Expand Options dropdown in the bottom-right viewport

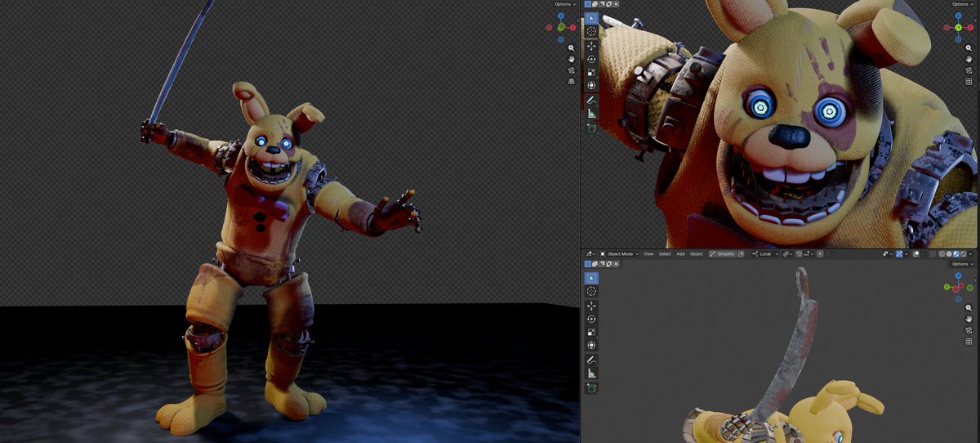click(x=961, y=264)
